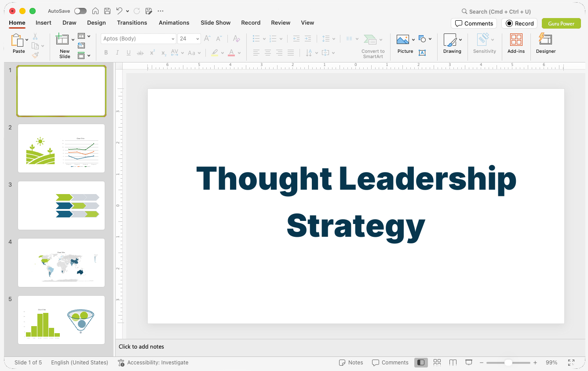
Task: Open the Add-ins icon
Action: point(516,40)
